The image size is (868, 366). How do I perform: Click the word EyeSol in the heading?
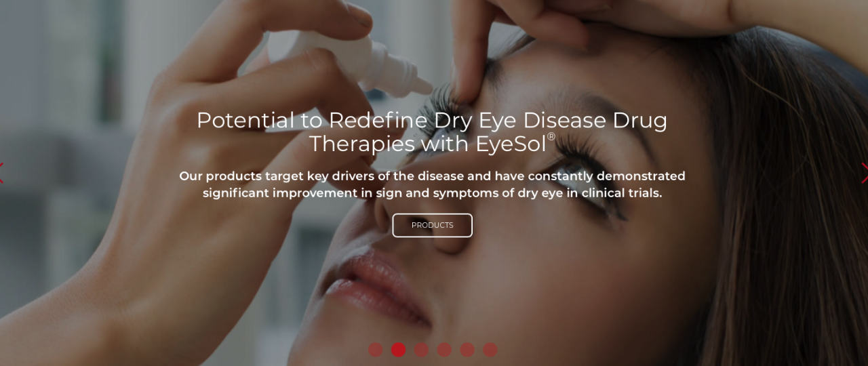[x=511, y=144]
